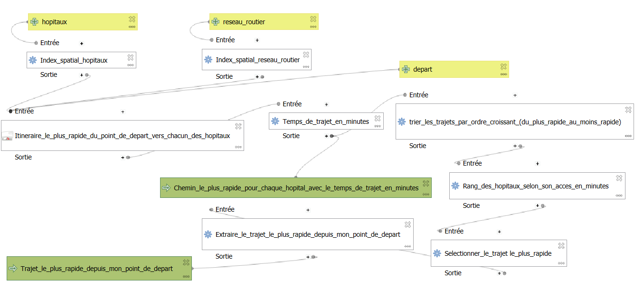This screenshot has width=644, height=308.
Task: Click gear icon of Index_spatial_reseau_routier
Action: point(208,60)
